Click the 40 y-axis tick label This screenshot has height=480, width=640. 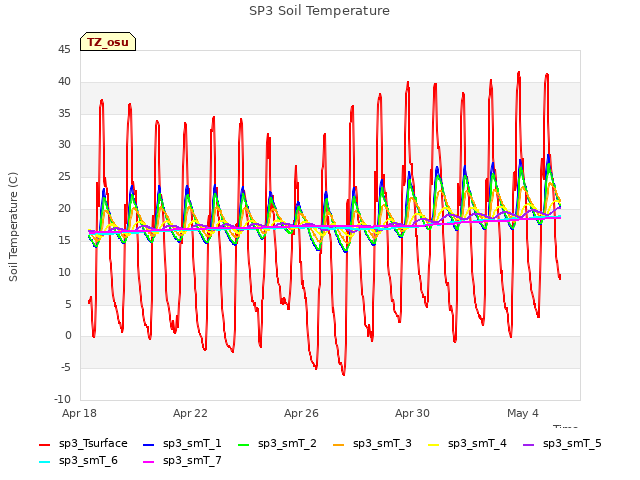pos(64,82)
